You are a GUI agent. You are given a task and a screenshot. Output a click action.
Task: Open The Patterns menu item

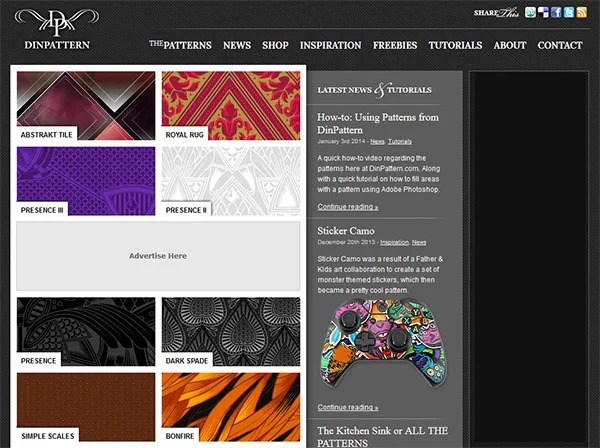(x=180, y=45)
